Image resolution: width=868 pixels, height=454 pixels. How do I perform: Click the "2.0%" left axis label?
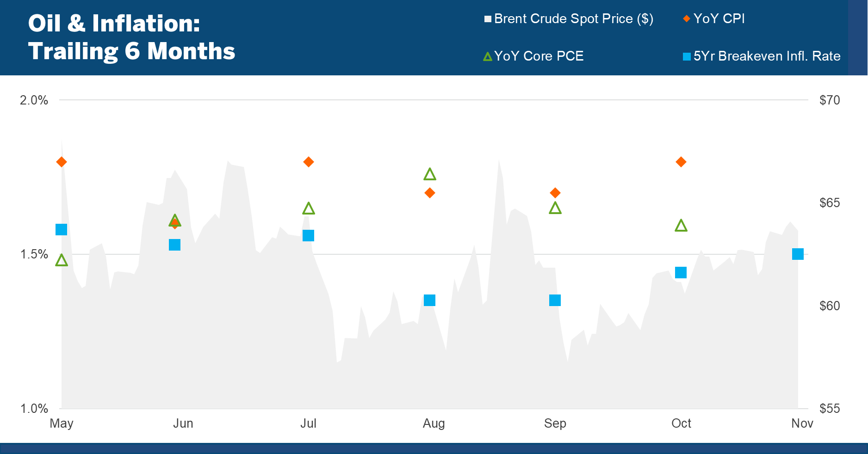click(34, 100)
